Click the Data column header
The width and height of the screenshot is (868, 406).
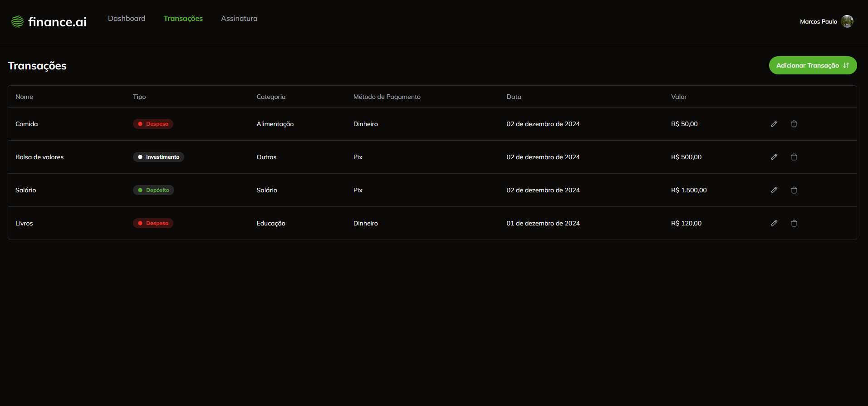[x=514, y=97]
